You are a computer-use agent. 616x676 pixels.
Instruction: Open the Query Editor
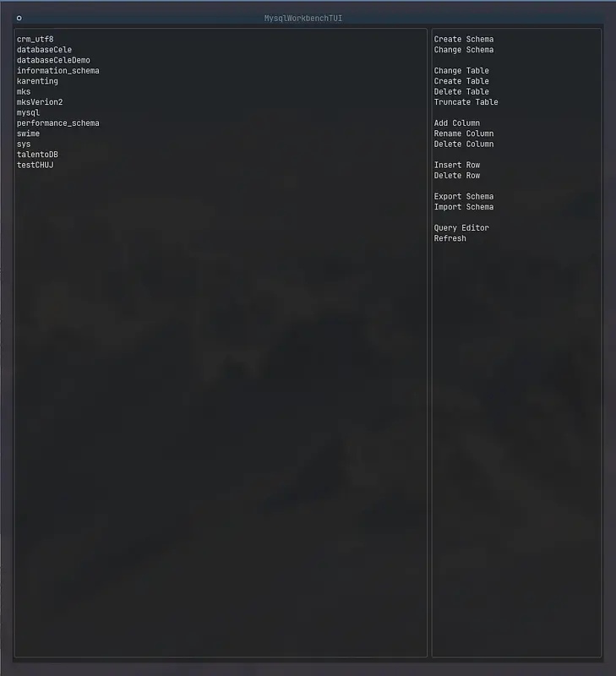click(x=461, y=228)
